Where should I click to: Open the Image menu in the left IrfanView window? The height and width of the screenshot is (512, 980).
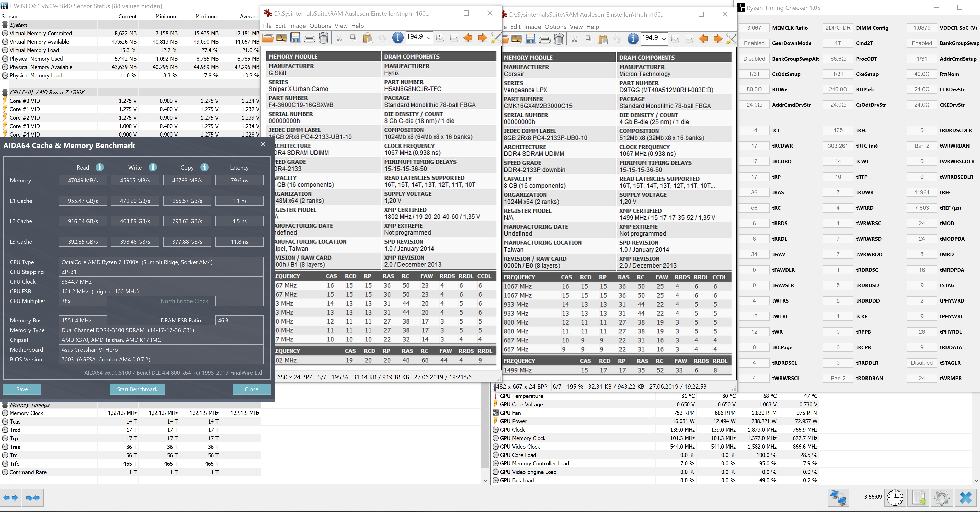tap(297, 26)
